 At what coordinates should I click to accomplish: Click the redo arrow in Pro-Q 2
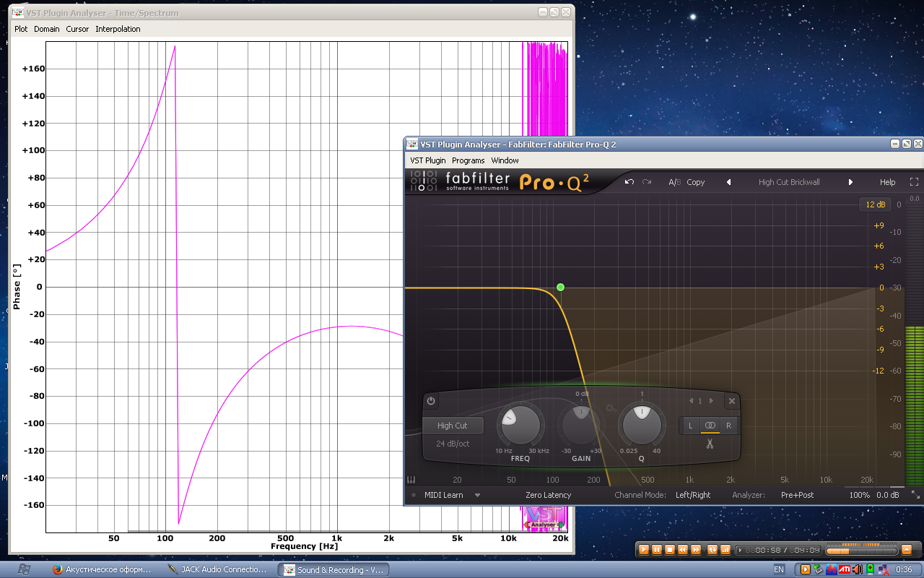[647, 182]
